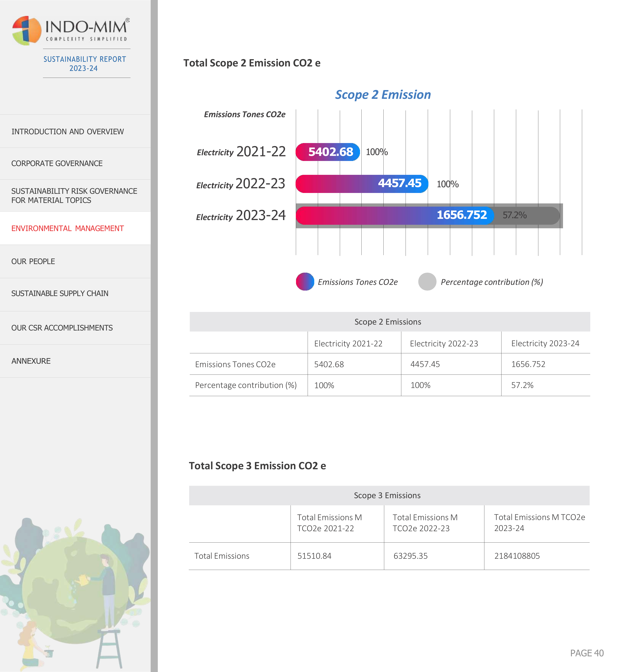The height and width of the screenshot is (672, 632).
Task: Click the 5402.68 emissions bar
Action: tap(328, 152)
